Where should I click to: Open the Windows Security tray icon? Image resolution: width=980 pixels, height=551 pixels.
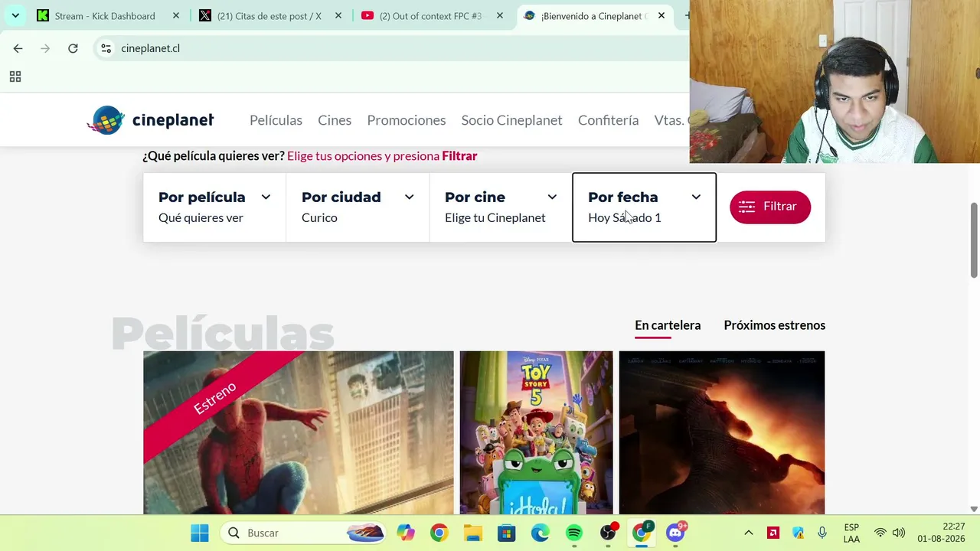(798, 533)
